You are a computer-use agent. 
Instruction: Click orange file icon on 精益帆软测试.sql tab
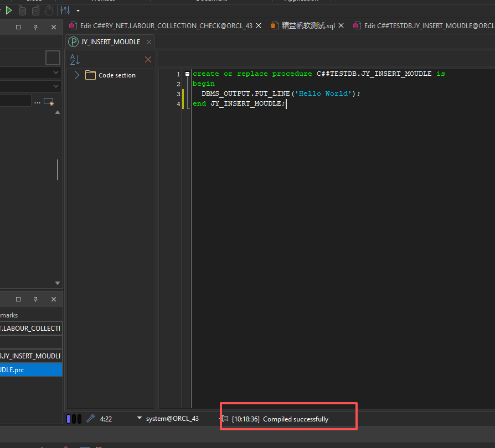(274, 26)
